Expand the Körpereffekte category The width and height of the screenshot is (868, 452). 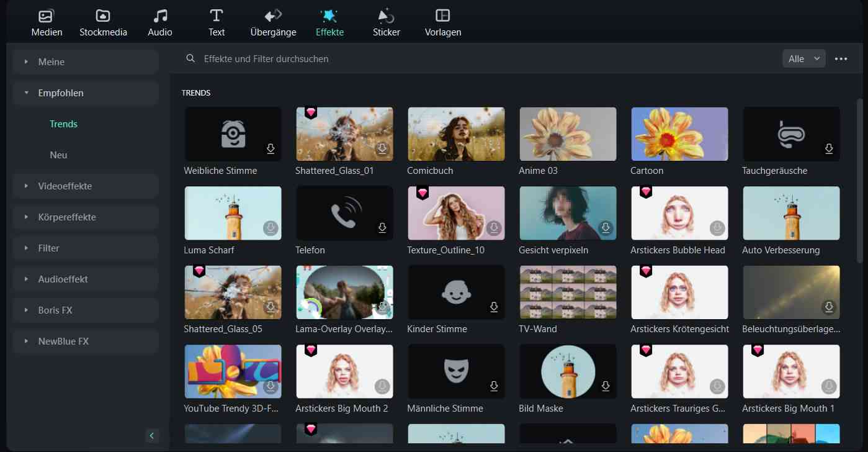click(x=86, y=217)
